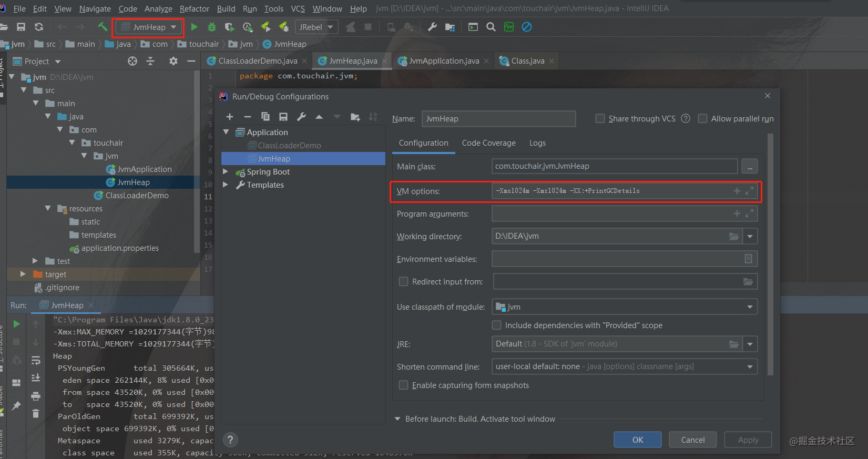
Task: Print run console output icon
Action: (36, 396)
